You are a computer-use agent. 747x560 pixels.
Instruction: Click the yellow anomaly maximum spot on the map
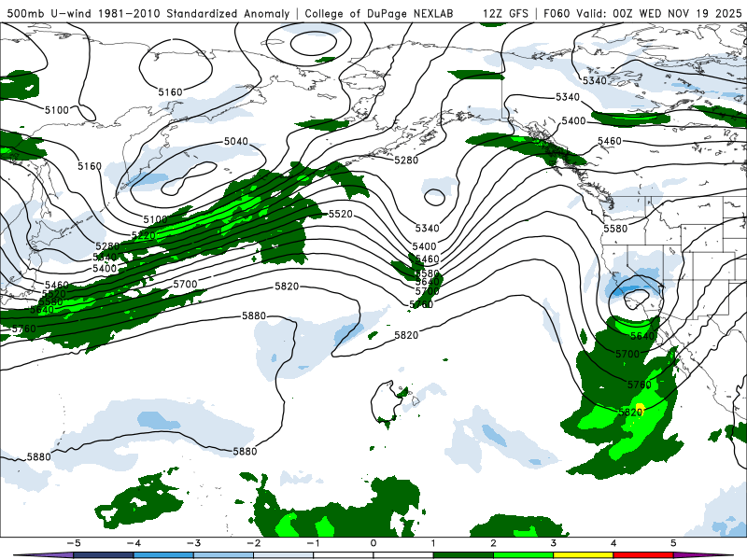point(640,409)
